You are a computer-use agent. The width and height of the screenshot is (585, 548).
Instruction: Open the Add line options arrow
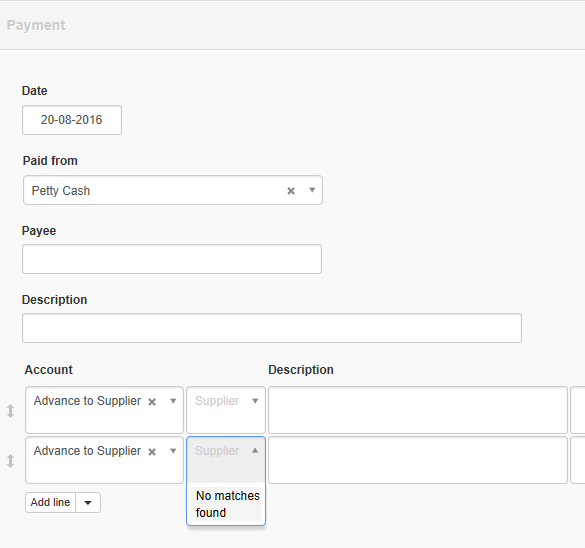pyautogui.click(x=88, y=502)
